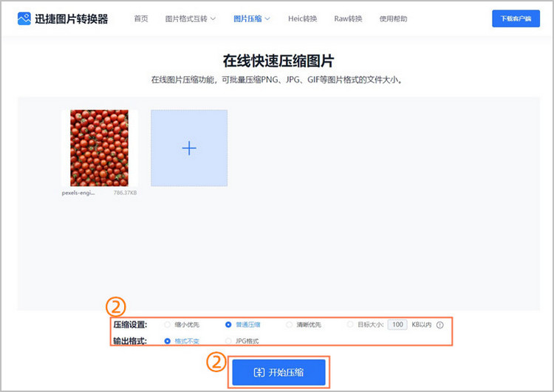Expand the 图片格式互转 dropdown menu

pos(190,18)
